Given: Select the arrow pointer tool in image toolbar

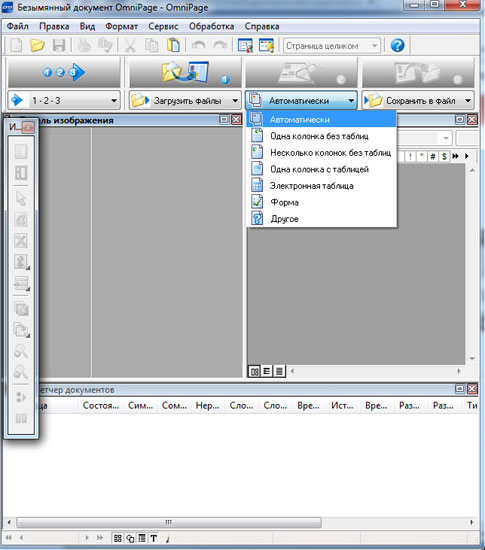Looking at the screenshot, I should click(21, 199).
